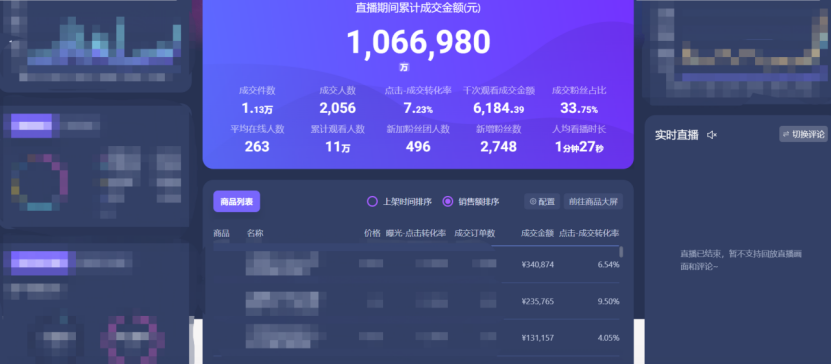Click the 实时直播 panel title
This screenshot has width=831, height=364.
click(x=677, y=135)
